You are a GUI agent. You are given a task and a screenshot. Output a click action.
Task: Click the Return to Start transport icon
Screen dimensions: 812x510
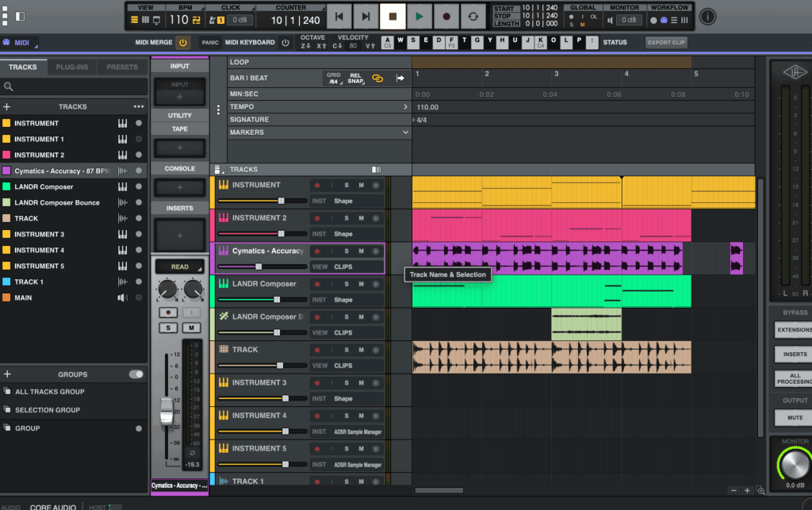pyautogui.click(x=339, y=16)
